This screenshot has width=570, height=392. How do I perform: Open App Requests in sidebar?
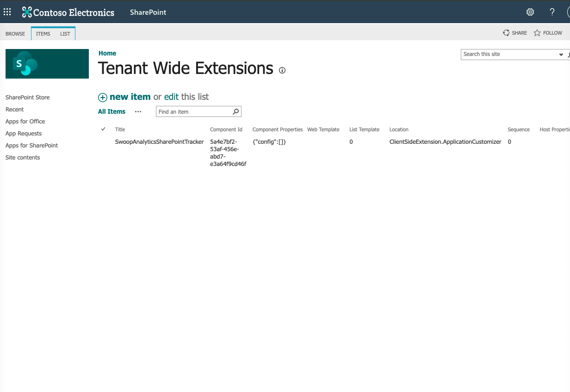tap(24, 133)
